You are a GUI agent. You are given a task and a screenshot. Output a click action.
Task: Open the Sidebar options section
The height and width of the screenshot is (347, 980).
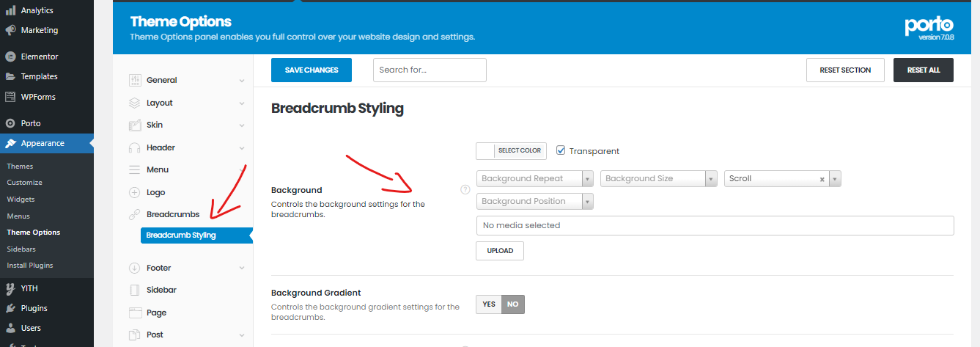(x=161, y=290)
